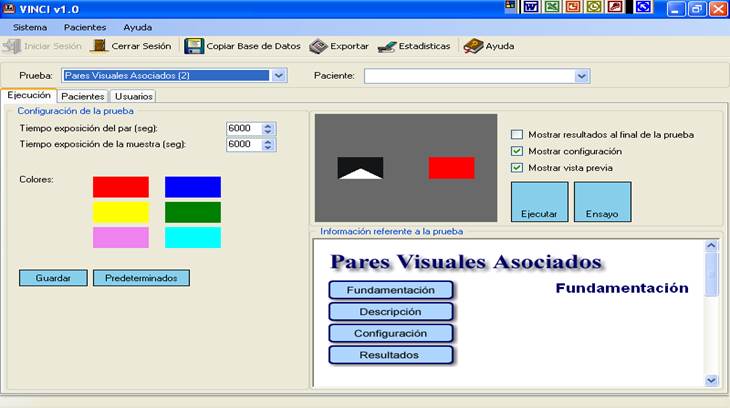Open the Pacientes menu in menu bar

(85, 27)
